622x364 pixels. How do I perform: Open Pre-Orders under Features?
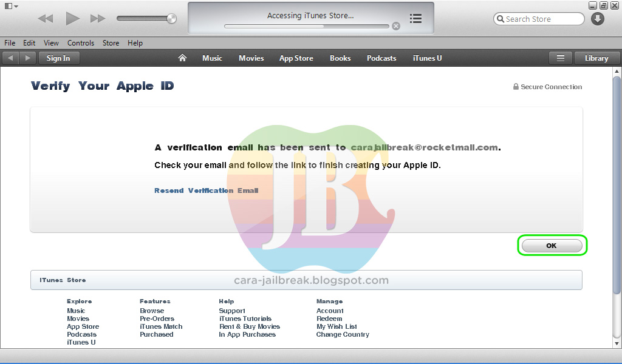coord(157,318)
